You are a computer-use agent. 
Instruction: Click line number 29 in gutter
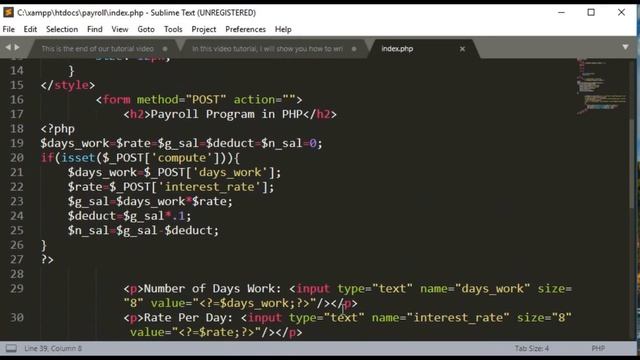[17, 289]
